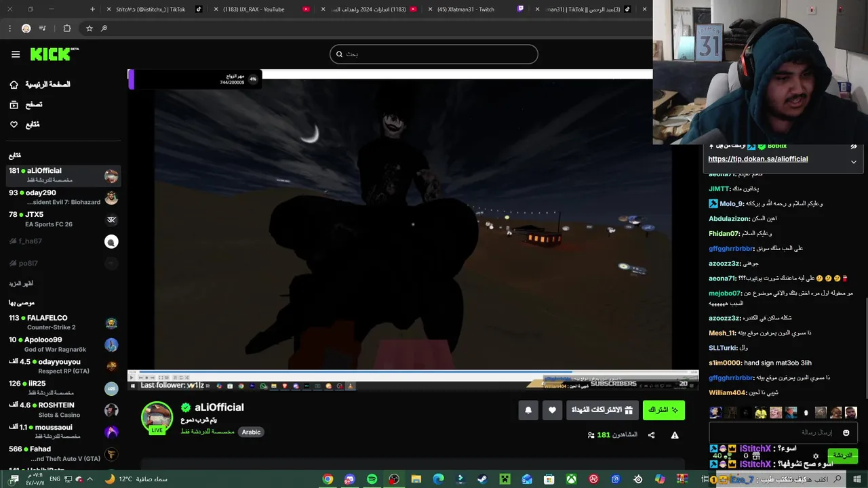The width and height of the screenshot is (868, 488).
Task: Open the browser extensions puzzle icon
Action: 66,28
